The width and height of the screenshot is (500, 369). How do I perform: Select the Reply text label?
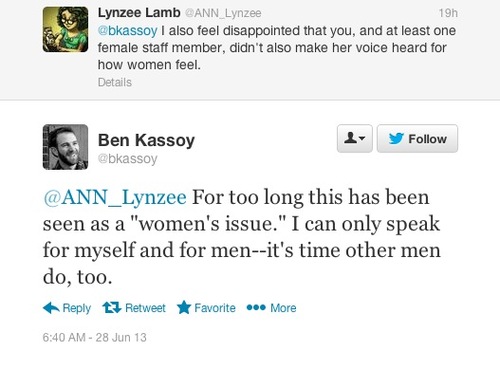click(x=77, y=308)
